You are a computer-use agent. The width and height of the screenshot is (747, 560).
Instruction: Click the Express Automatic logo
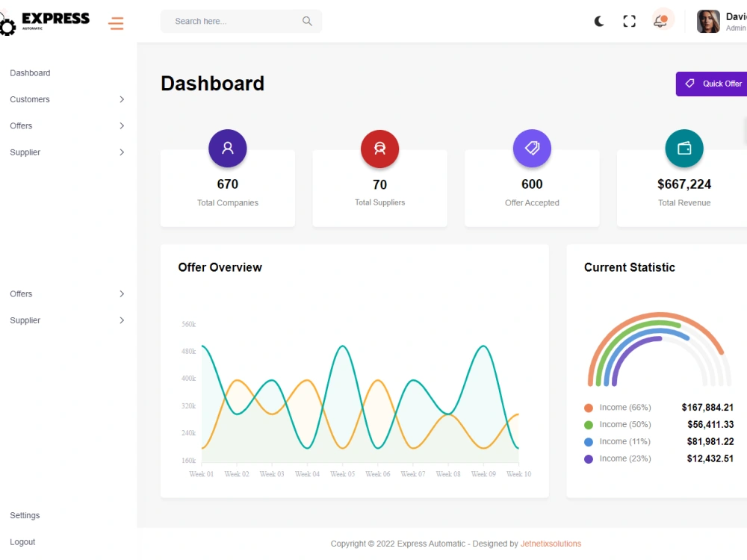pos(45,22)
